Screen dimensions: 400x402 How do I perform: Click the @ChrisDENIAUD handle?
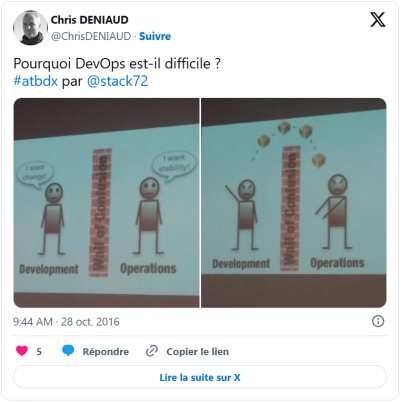[91, 36]
